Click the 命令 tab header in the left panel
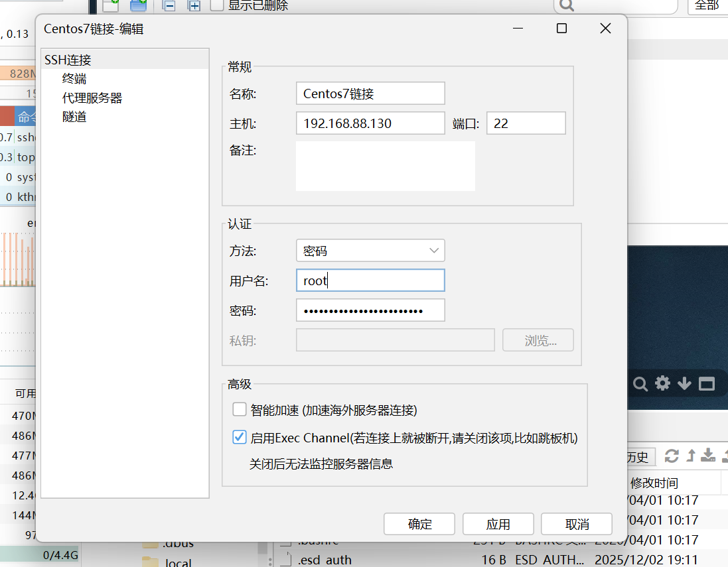Viewport: 728px width, 567px height. pos(25,117)
